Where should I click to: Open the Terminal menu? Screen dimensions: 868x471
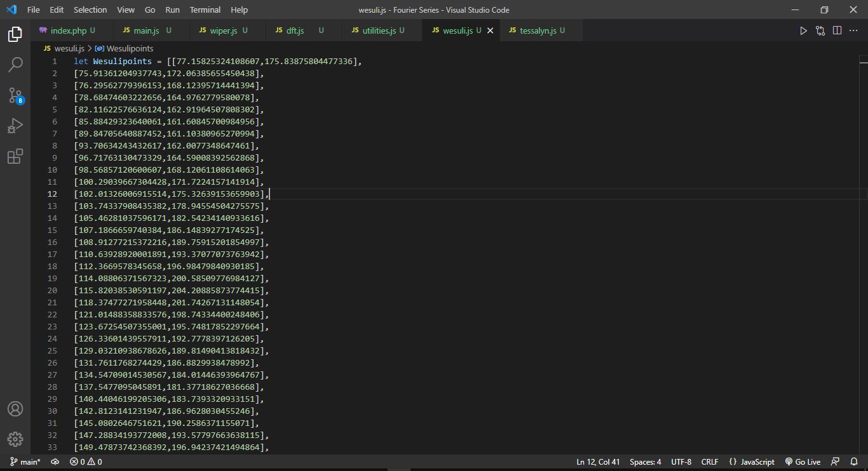pos(205,10)
